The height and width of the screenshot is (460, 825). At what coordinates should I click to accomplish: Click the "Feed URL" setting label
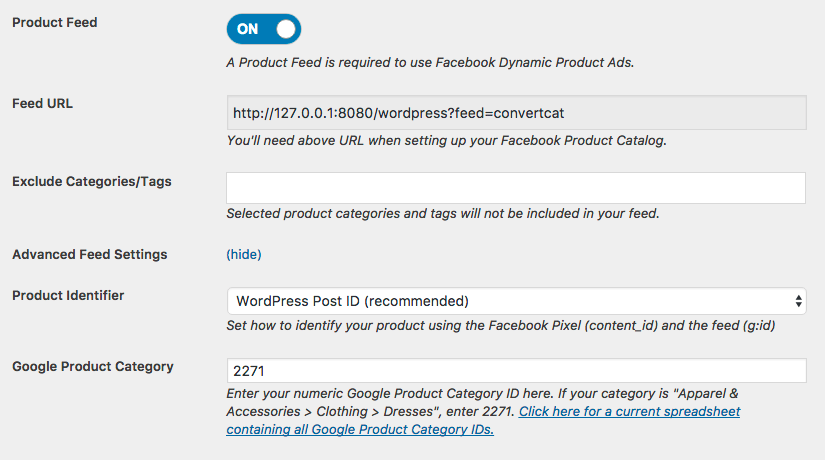coord(43,103)
